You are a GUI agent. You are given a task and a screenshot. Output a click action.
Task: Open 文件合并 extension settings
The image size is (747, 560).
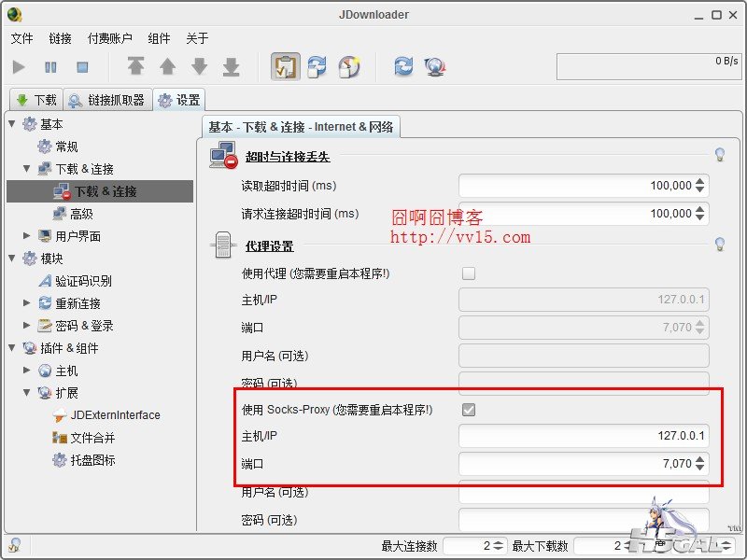pos(84,438)
